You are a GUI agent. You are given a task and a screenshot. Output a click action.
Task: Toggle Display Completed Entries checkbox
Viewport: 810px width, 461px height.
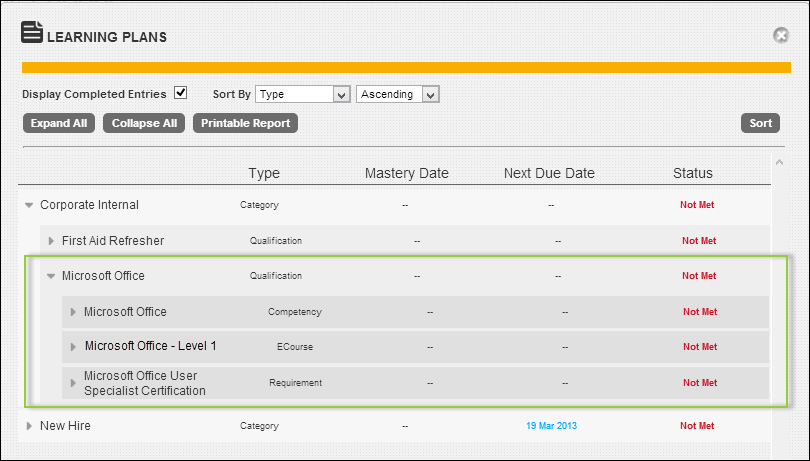(180, 93)
